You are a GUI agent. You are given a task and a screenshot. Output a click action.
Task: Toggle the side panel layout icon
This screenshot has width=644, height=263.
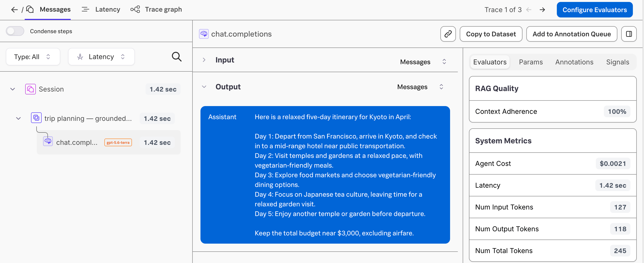coord(629,34)
